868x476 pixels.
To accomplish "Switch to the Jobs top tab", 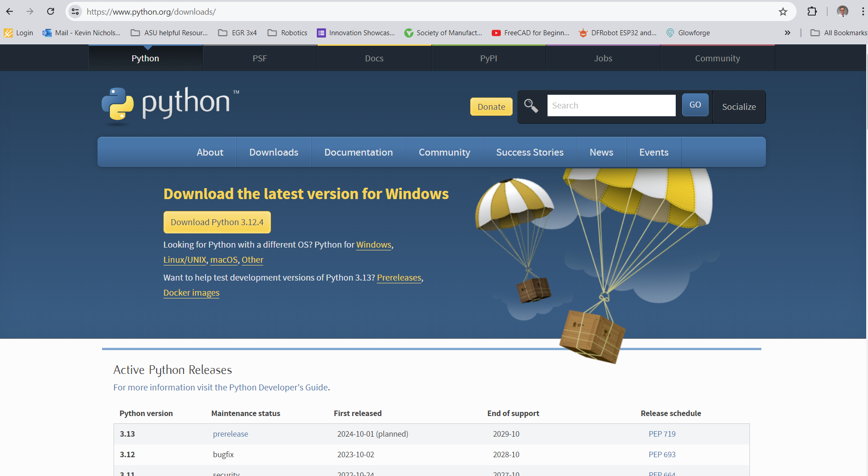I will point(603,58).
